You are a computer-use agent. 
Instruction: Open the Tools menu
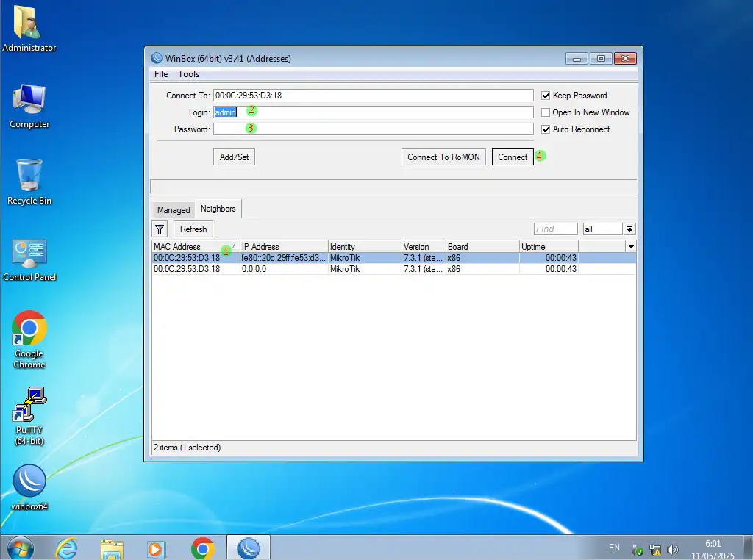[188, 74]
